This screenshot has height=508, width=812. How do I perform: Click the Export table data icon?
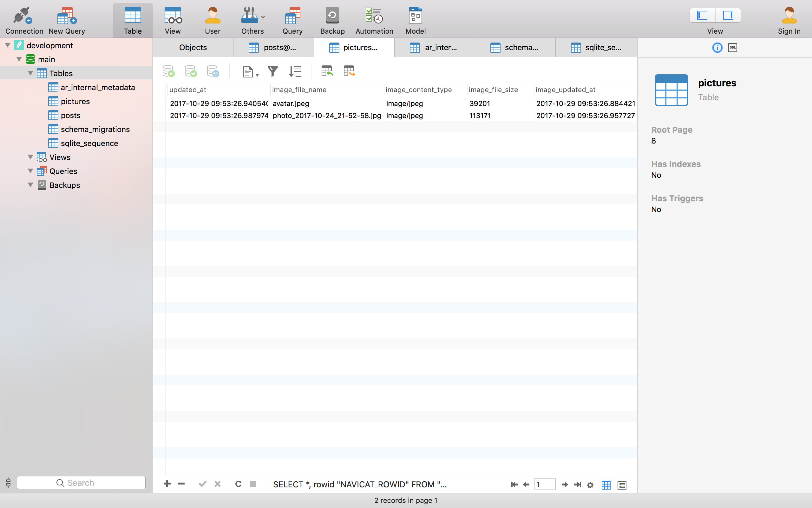click(349, 71)
